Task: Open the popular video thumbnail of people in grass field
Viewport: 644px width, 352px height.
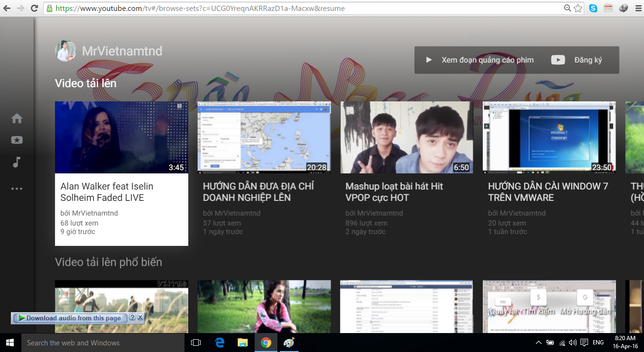Action: tap(121, 307)
